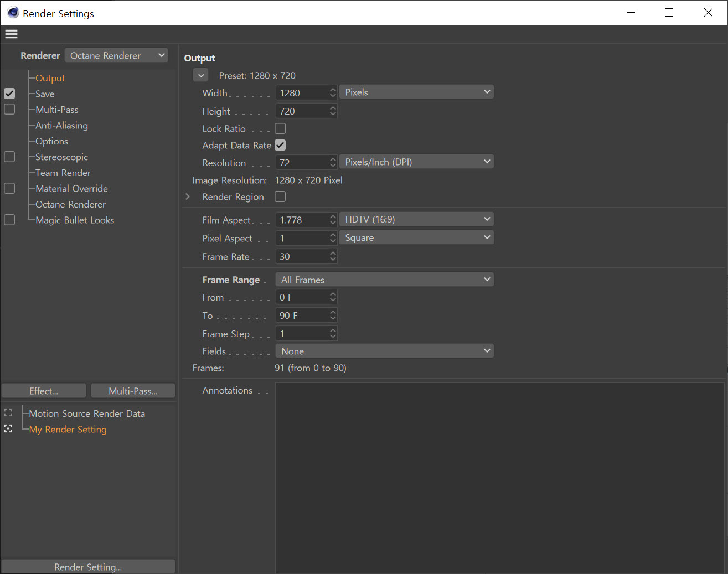Open the Pixels unit dropdown
728x574 pixels.
tap(416, 92)
